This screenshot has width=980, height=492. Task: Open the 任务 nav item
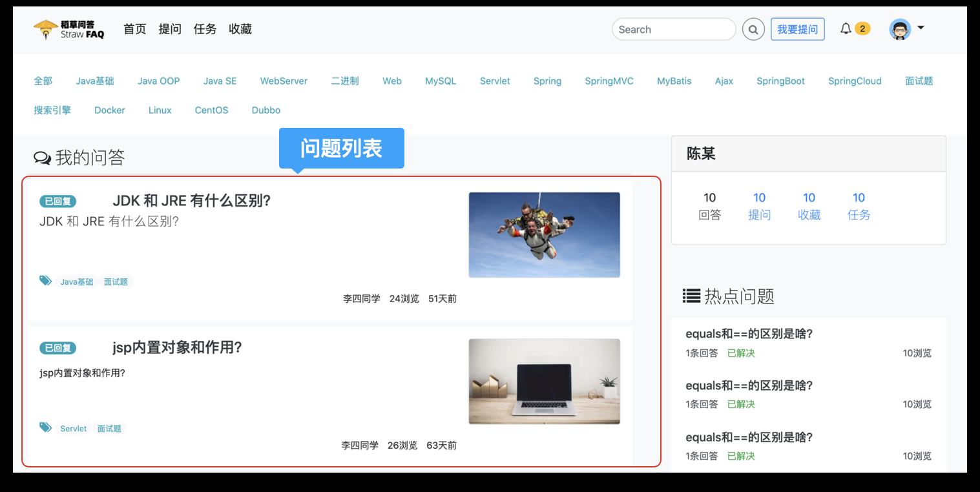205,29
